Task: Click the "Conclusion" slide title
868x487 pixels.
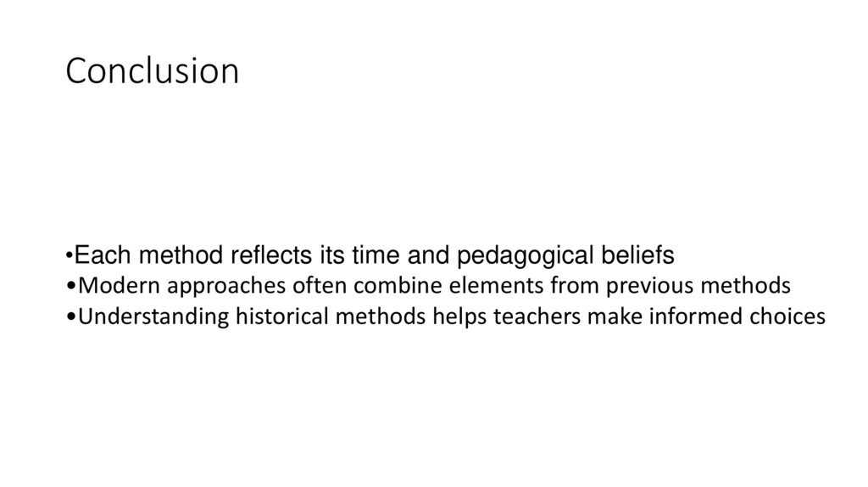Action: point(152,71)
